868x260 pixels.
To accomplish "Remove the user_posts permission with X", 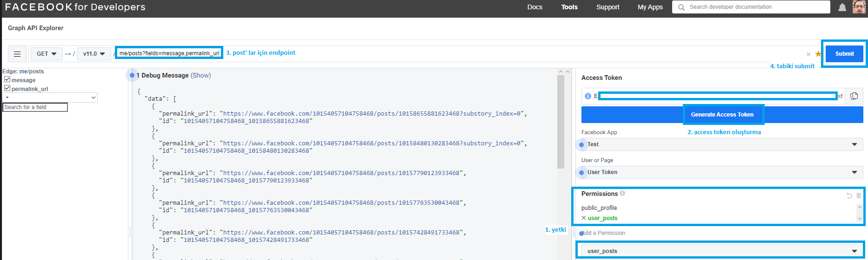I will pos(584,218).
